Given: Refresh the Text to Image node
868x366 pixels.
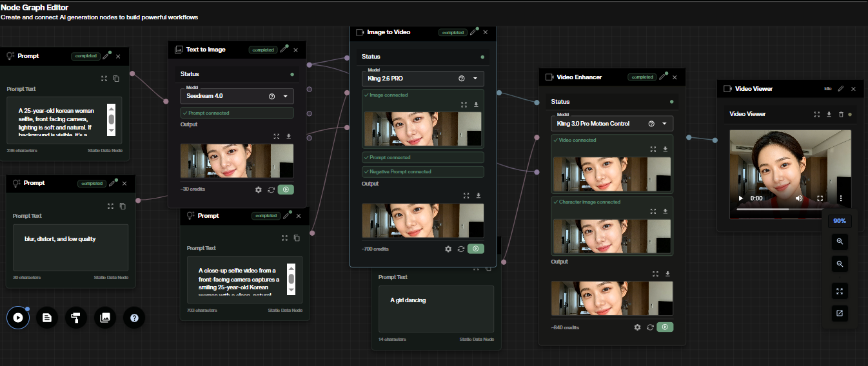Looking at the screenshot, I should tap(271, 189).
